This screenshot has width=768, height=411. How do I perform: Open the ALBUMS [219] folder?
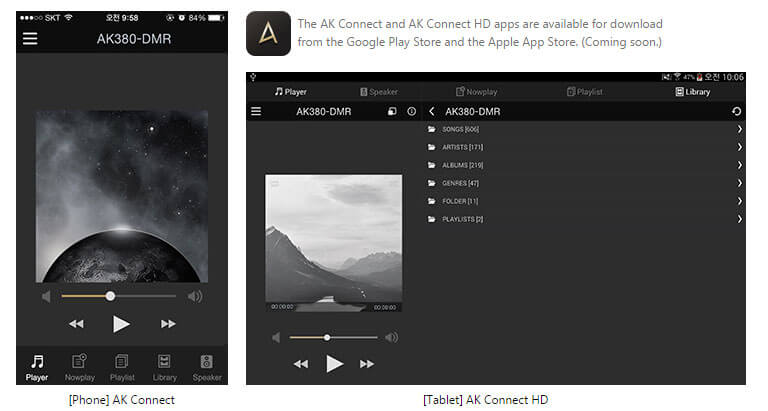tap(585, 165)
